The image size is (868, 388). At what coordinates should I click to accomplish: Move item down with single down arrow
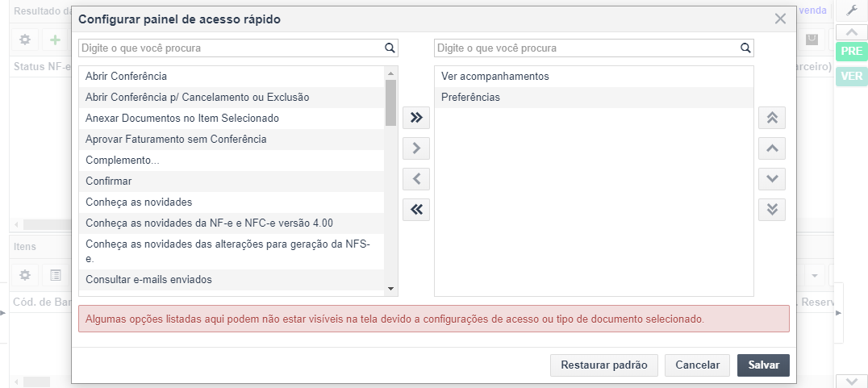(x=772, y=179)
